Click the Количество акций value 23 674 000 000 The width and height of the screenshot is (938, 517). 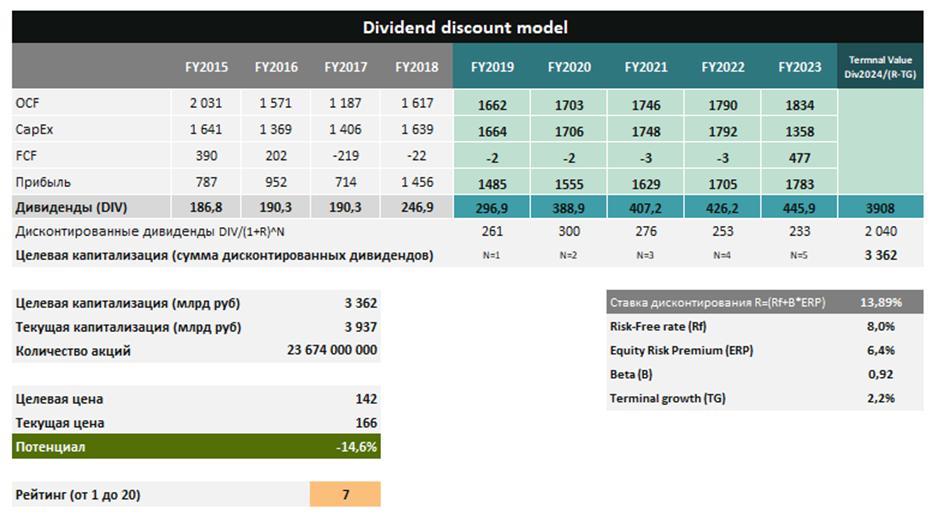click(x=332, y=351)
